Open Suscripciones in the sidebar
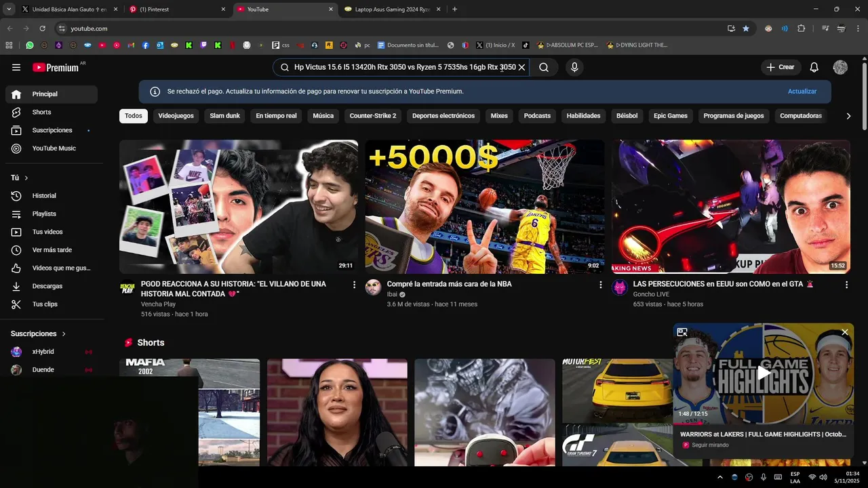This screenshot has height=488, width=868. (x=52, y=130)
